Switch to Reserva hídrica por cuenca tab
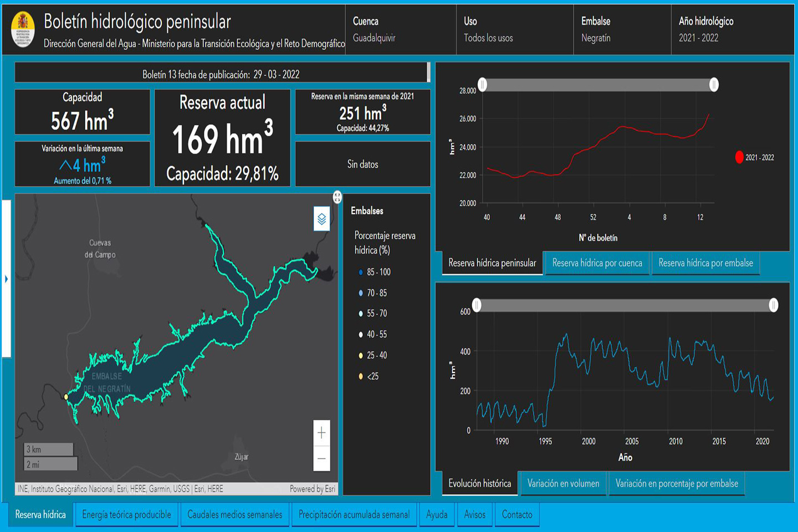 point(597,263)
